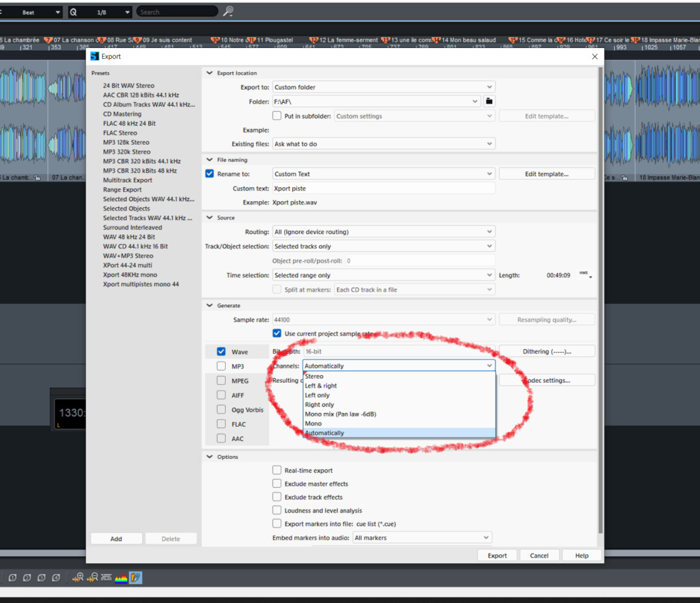Click CD track marker 12
This screenshot has height=603, width=700.
point(314,40)
